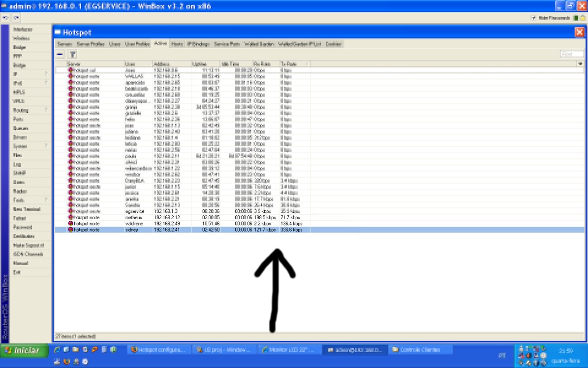
Task: Switch to Hotspot configura... taskbar window
Action: 159,350
